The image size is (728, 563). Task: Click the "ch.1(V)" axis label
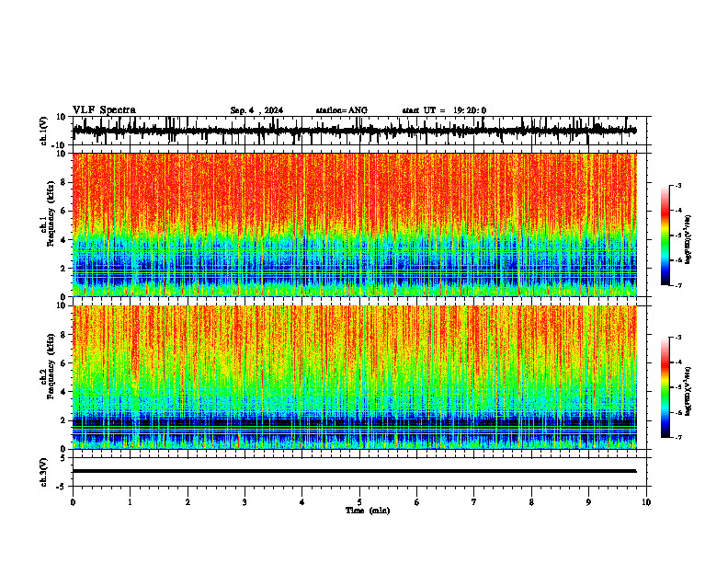[x=43, y=131]
